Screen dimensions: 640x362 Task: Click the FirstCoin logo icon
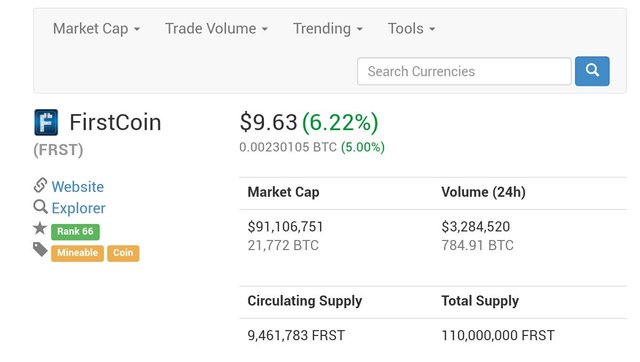[x=46, y=122]
